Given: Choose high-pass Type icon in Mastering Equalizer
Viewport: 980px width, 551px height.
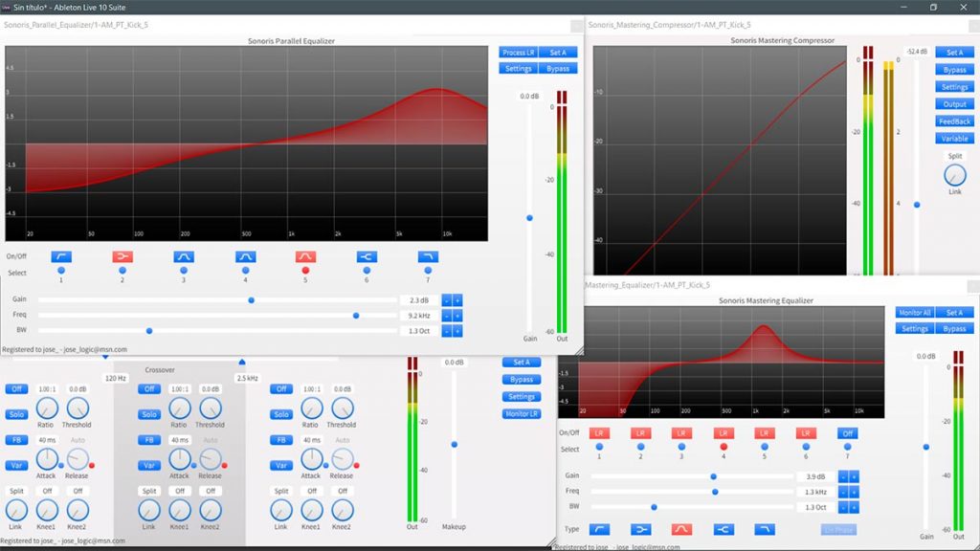Looking at the screenshot, I should click(x=599, y=530).
